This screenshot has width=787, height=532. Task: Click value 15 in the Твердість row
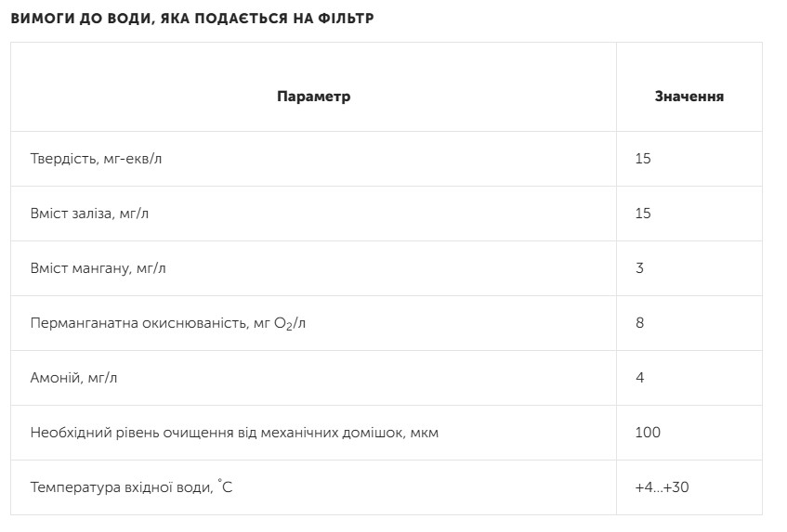643,159
